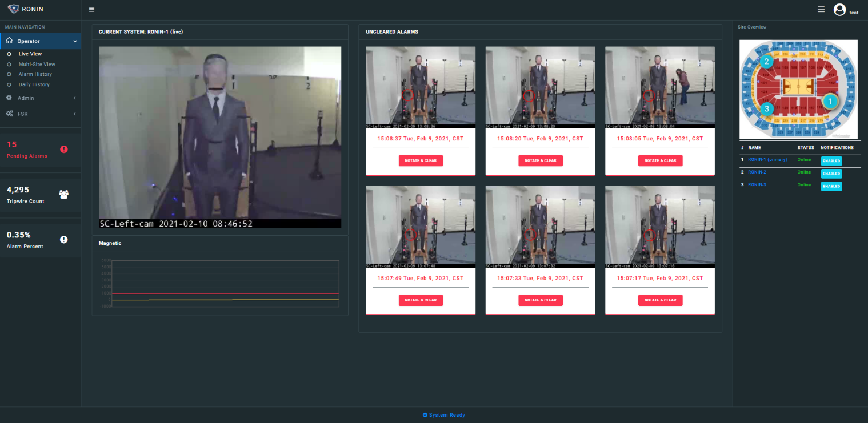The width and height of the screenshot is (868, 423).
Task: Open the RONIN-2 system link
Action: [x=757, y=172]
